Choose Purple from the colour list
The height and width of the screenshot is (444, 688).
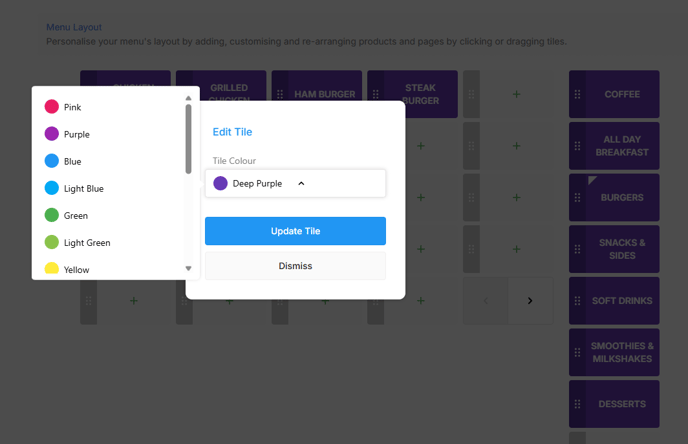[76, 134]
